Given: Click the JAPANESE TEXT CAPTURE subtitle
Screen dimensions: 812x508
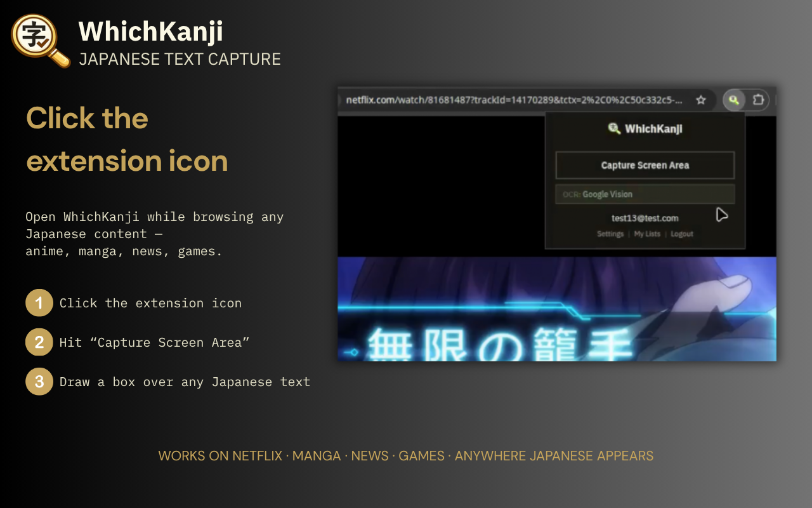Looking at the screenshot, I should coord(180,59).
